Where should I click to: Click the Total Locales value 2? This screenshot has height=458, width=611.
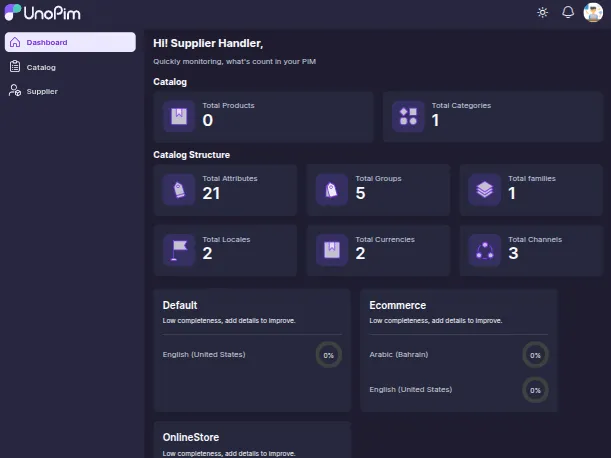[207, 254]
